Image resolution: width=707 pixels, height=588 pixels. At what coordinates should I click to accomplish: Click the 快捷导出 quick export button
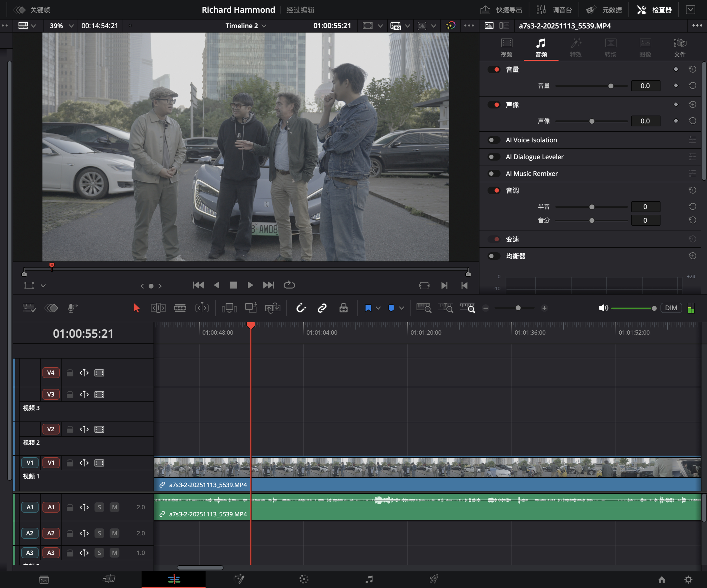coord(501,10)
